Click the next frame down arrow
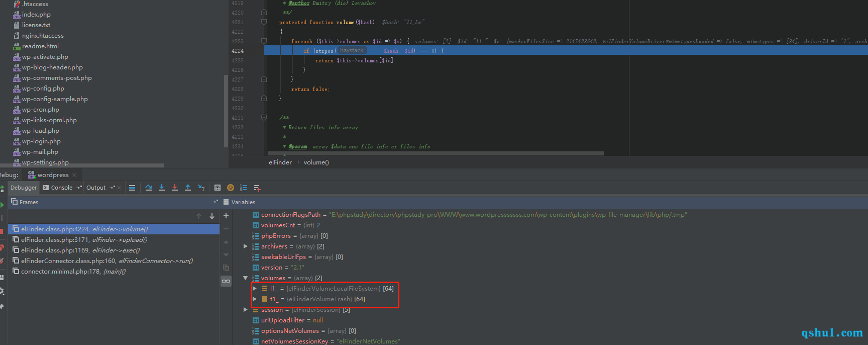Screen dimensions: 868x345 (212, 216)
